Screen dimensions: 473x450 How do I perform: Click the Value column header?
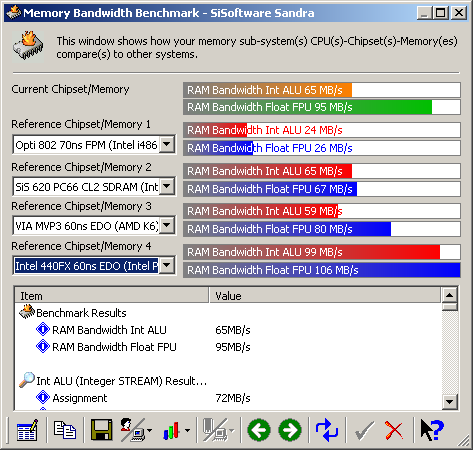pyautogui.click(x=325, y=296)
